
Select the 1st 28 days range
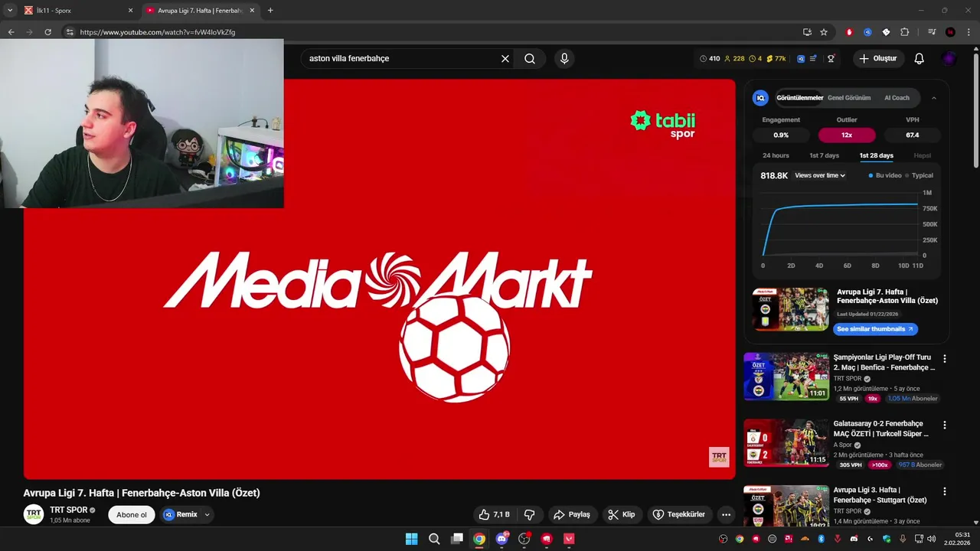click(x=876, y=155)
